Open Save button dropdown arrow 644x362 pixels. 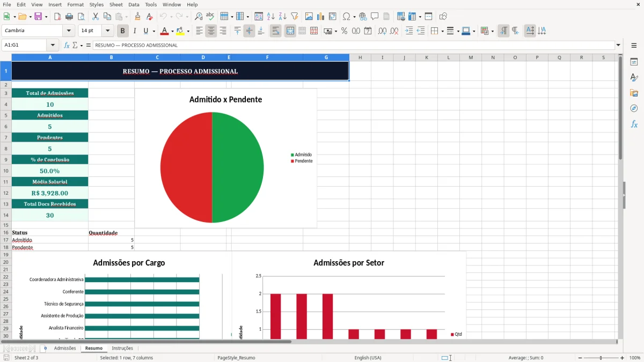click(x=46, y=17)
